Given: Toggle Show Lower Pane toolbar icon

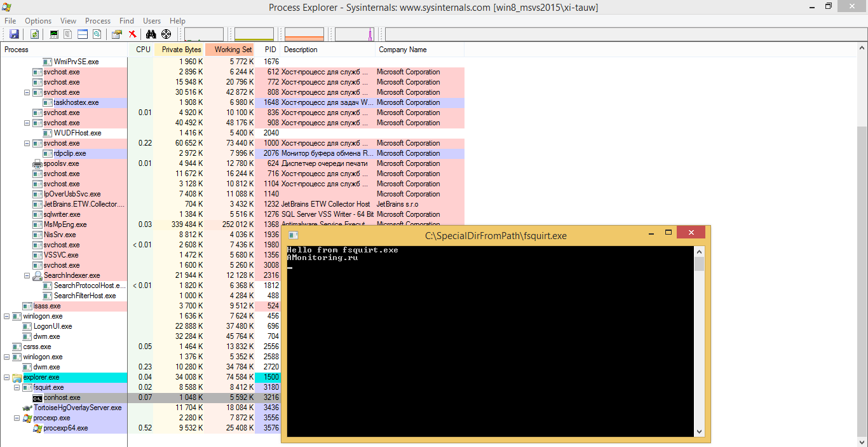Looking at the screenshot, I should (83, 34).
